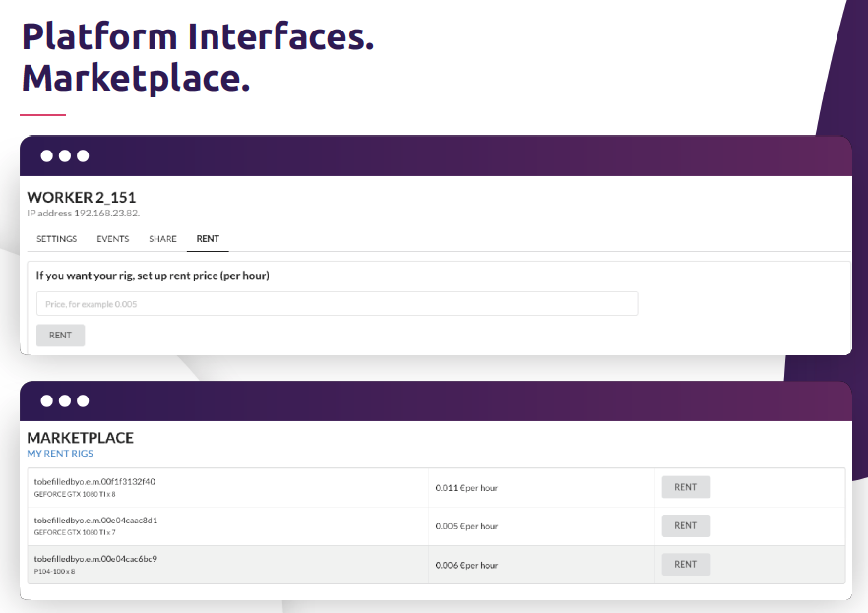Open the MY RENT RIGS link
The width and height of the screenshot is (868, 613).
60,454
